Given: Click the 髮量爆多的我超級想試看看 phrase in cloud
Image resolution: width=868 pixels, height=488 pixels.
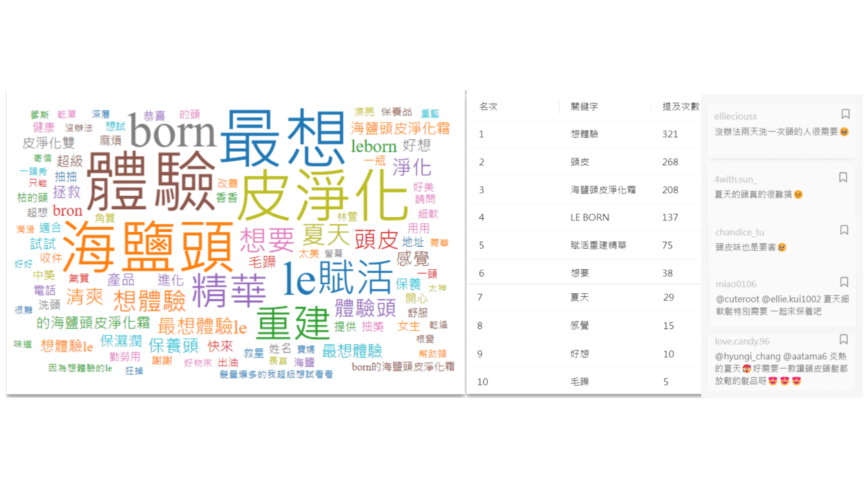Looking at the screenshot, I should (x=276, y=374).
